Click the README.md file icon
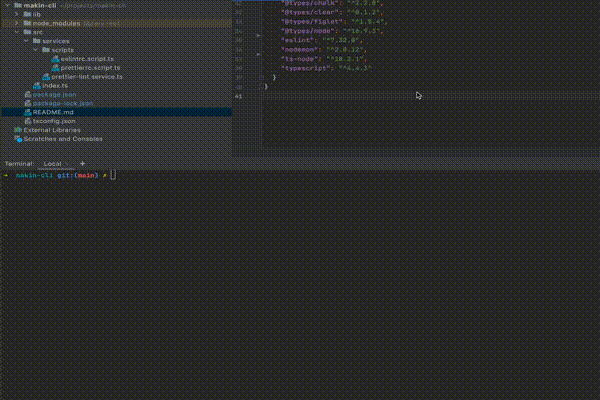Viewport: 600px width, 400px height. click(28, 112)
